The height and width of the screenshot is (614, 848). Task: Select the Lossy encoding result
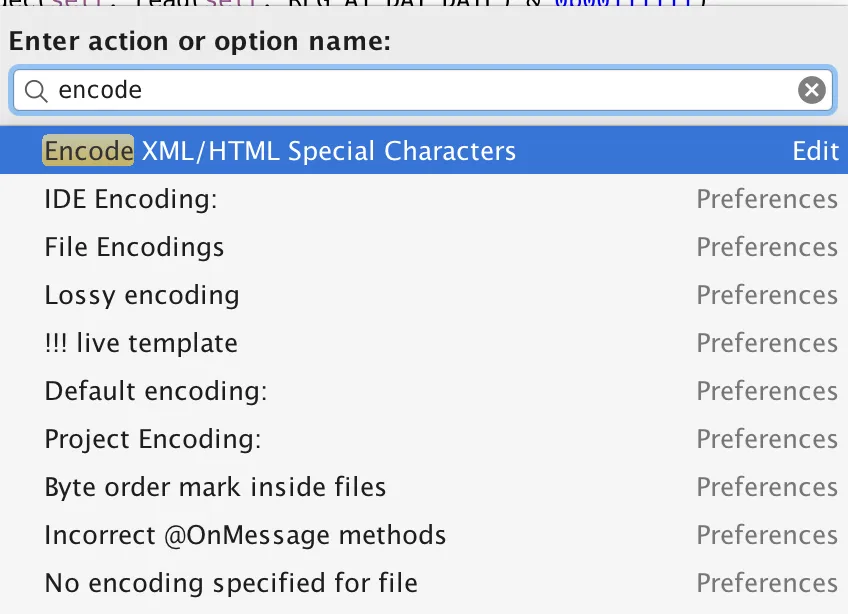click(x=142, y=295)
